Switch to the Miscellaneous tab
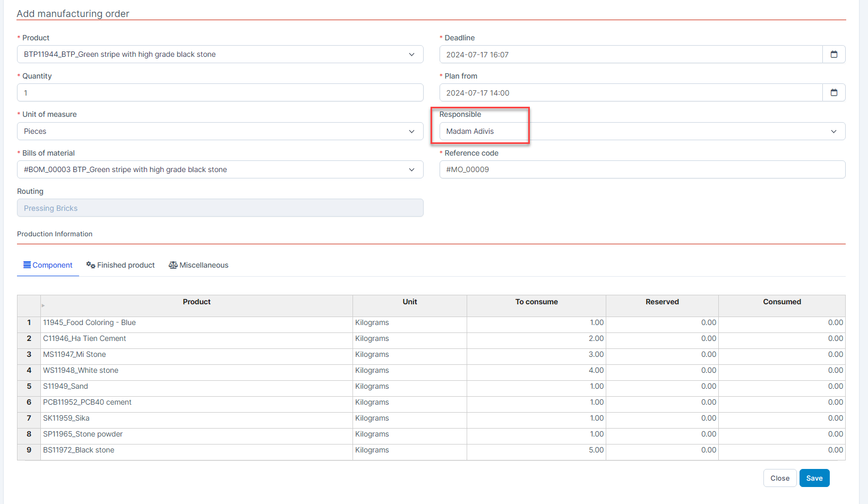This screenshot has width=868, height=504. [x=204, y=265]
